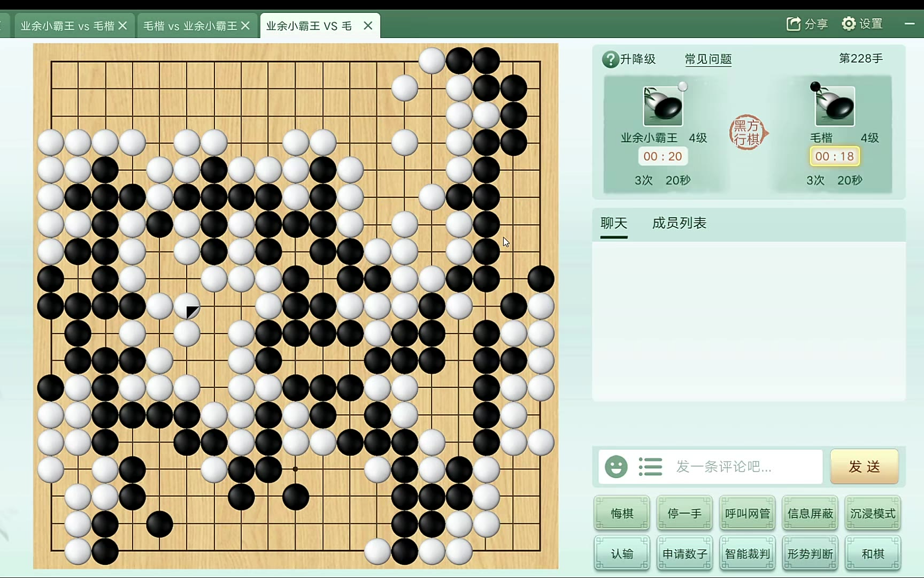The height and width of the screenshot is (578, 924).
Task: Open the 常见问题 link
Action: coord(708,59)
